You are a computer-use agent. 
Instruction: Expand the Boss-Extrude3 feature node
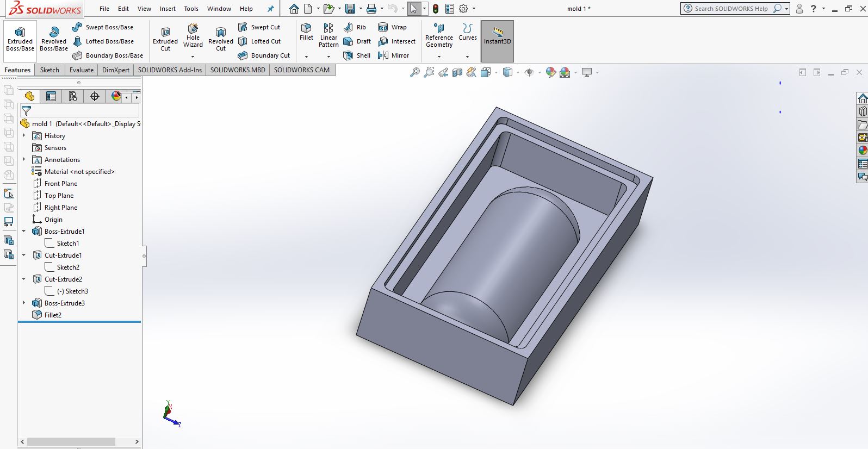pos(24,303)
